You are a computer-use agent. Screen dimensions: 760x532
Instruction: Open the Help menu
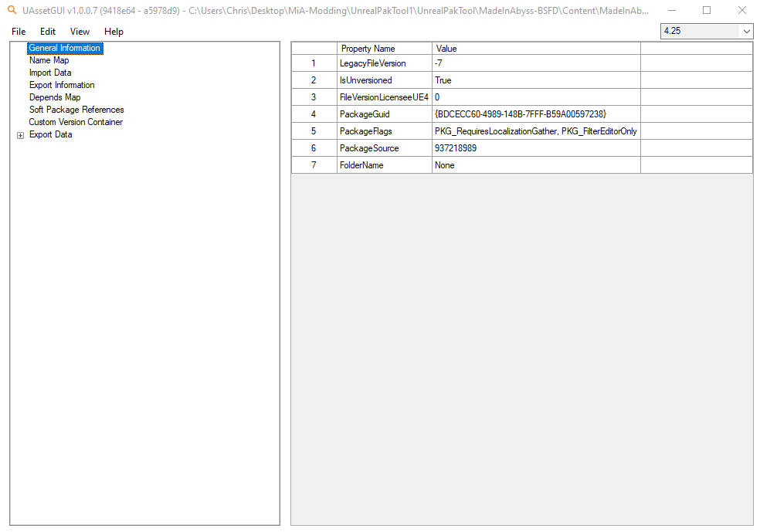click(x=114, y=32)
